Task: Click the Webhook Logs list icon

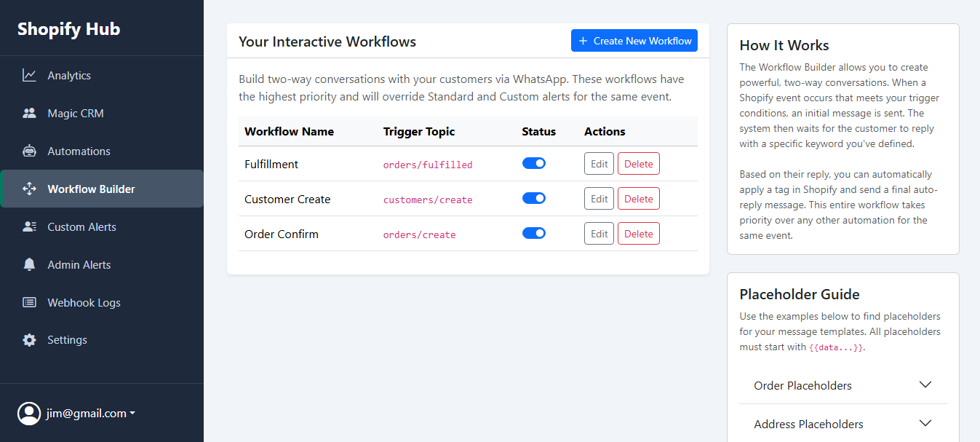Action: tap(29, 303)
